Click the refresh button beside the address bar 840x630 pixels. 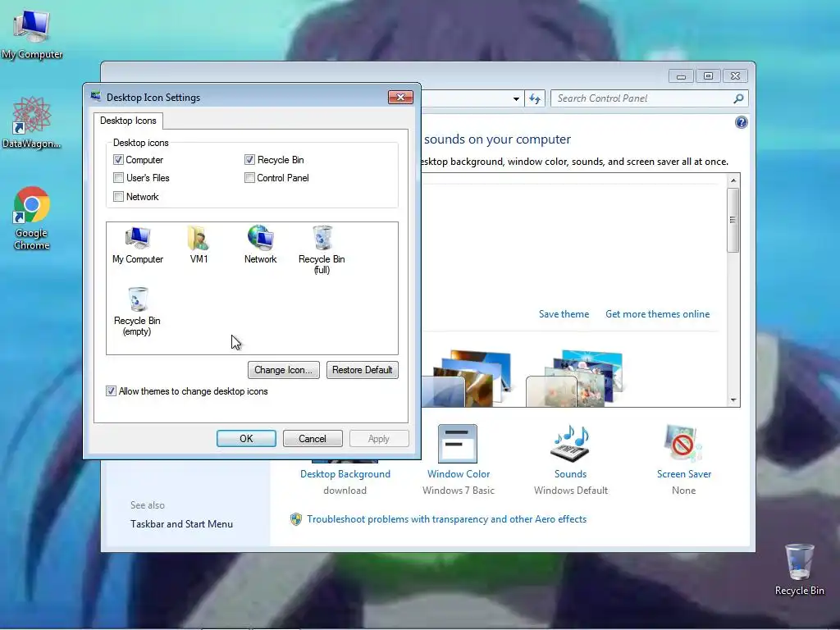click(x=535, y=98)
